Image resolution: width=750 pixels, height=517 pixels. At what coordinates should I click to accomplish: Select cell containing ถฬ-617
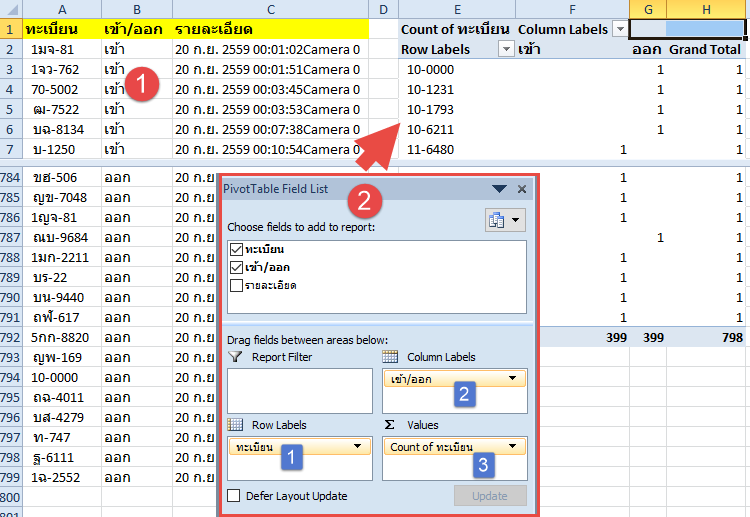pyautogui.click(x=62, y=317)
